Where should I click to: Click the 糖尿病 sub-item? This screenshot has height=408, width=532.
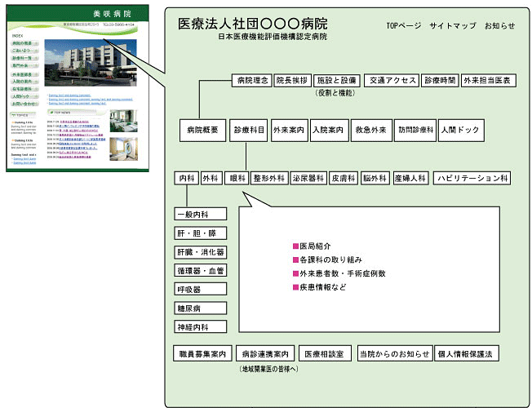[192, 308]
